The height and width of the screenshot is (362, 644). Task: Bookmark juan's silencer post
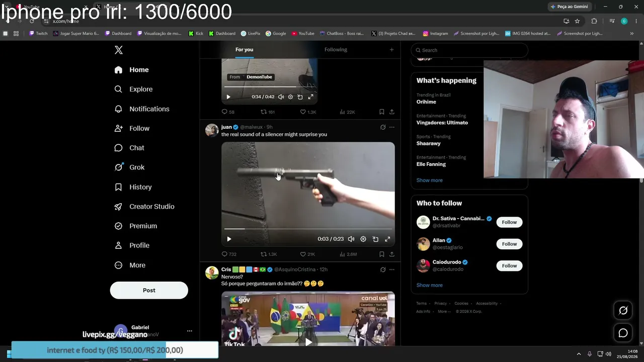(382, 254)
